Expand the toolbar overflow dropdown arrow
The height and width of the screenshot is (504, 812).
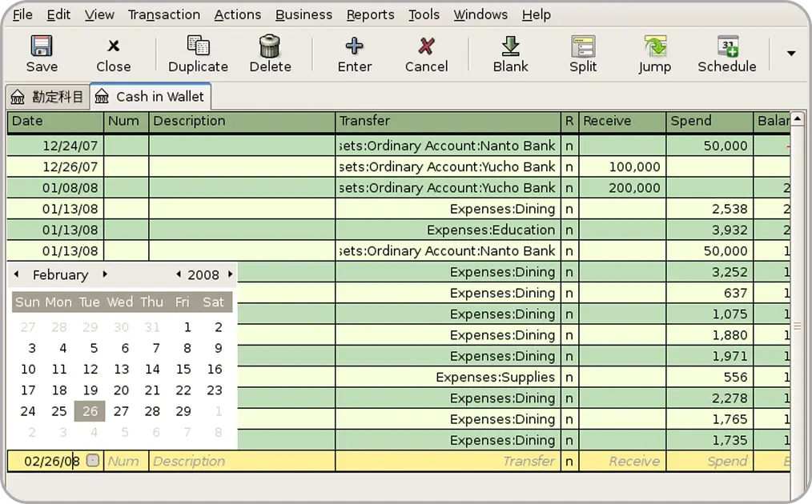tap(790, 53)
